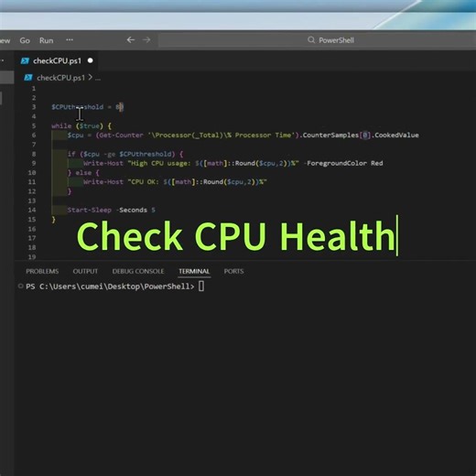476x476 pixels.
Task: Open the Go menu
Action: pyautogui.click(x=25, y=40)
